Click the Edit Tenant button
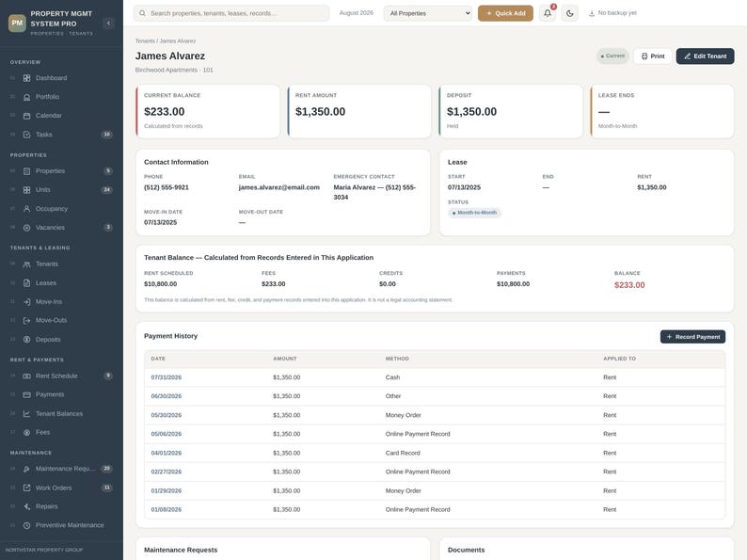The width and height of the screenshot is (747, 560). 705,56
